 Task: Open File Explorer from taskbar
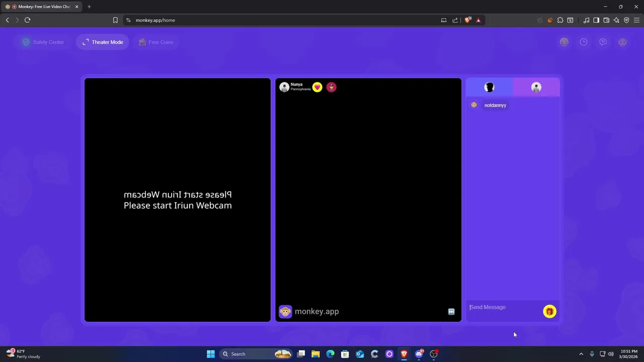click(315, 354)
